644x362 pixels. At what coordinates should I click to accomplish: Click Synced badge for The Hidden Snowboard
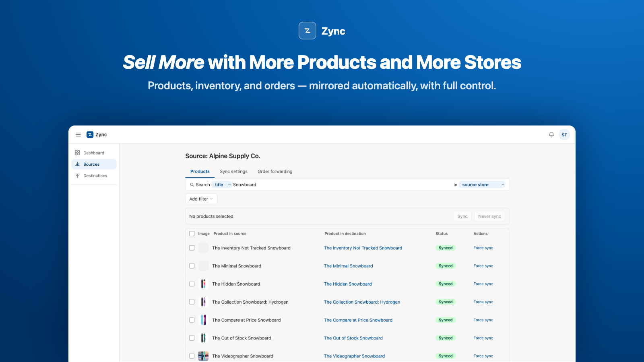[x=446, y=284]
